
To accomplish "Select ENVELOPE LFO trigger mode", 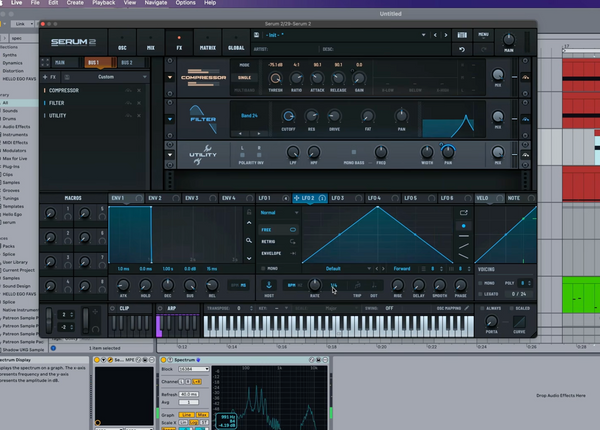I will (x=278, y=254).
